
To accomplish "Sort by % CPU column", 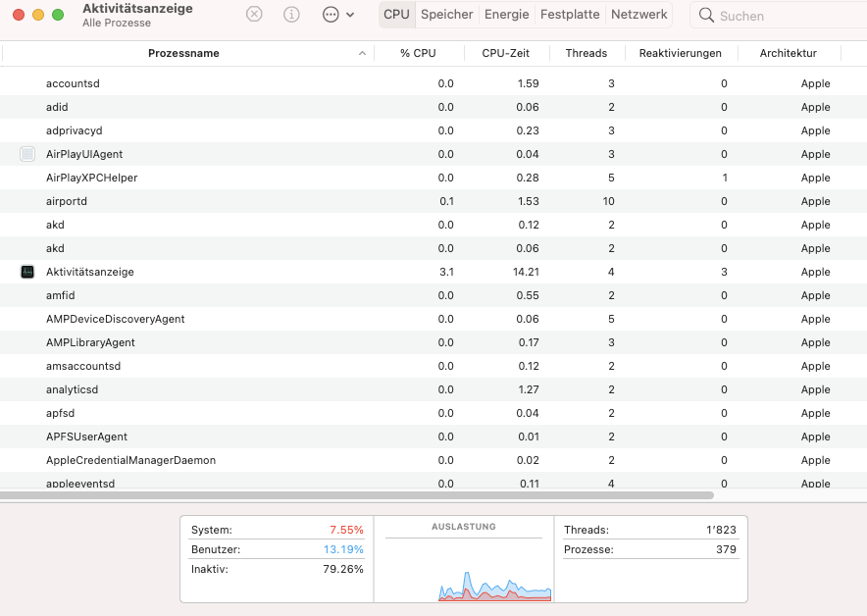I will [x=418, y=53].
